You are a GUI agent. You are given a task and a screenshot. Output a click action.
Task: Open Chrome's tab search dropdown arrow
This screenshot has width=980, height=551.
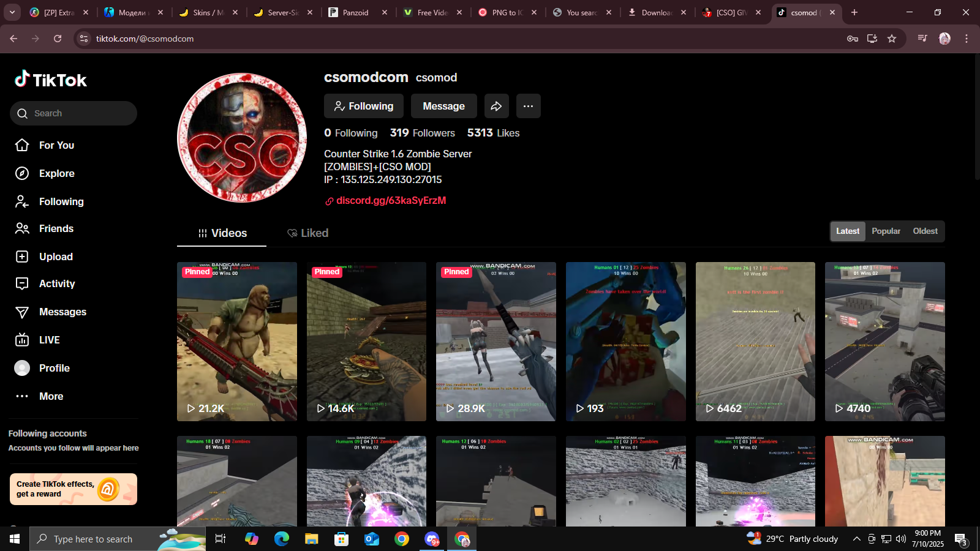tap(12, 12)
